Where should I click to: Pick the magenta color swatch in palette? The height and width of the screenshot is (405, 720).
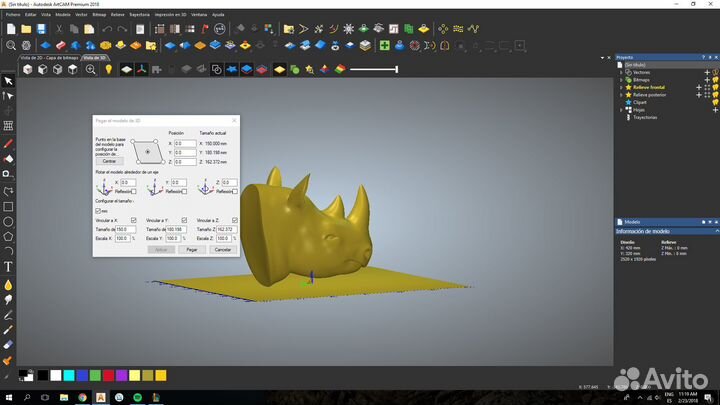pyautogui.click(x=121, y=375)
